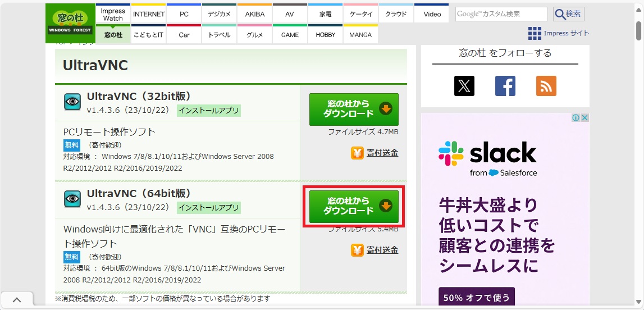The height and width of the screenshot is (310, 644).
Task: Open the Impress サイト link
Action: pos(567,33)
